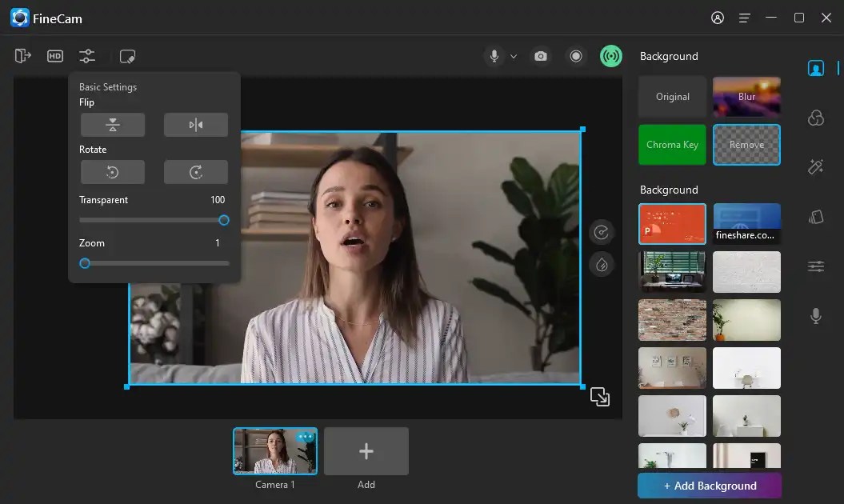844x504 pixels.
Task: Switch to the Original background tab
Action: click(672, 96)
